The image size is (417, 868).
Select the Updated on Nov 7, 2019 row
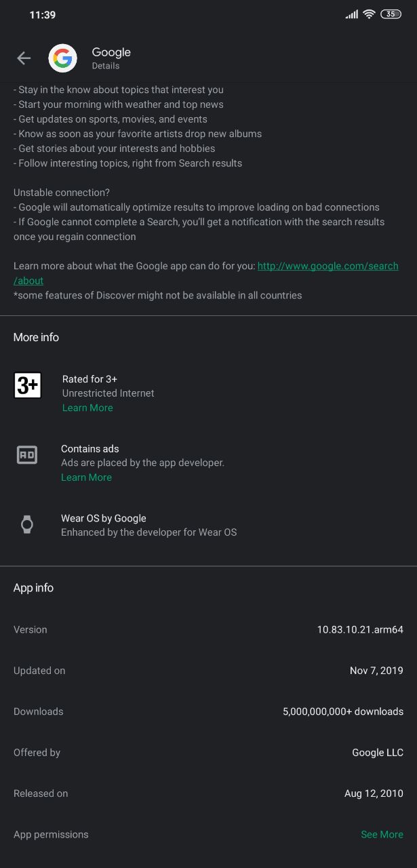click(208, 671)
